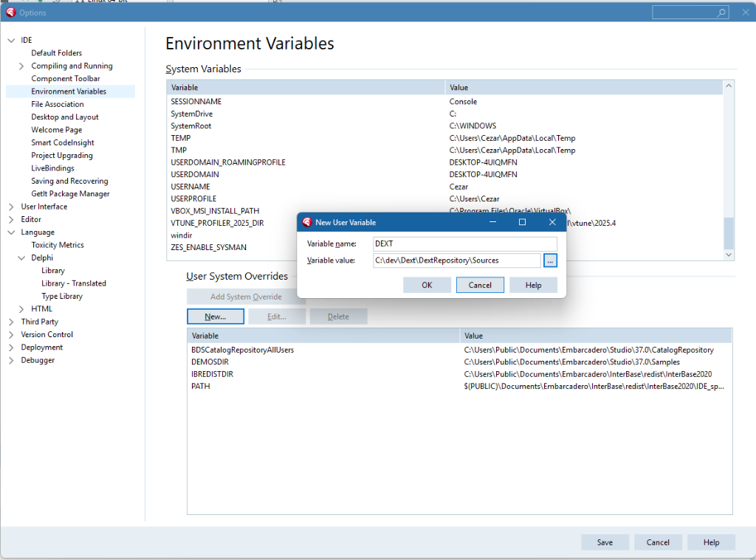Screen dimensions: 756x560
Task: Click the Variable column header in System Variables
Action: (x=306, y=88)
